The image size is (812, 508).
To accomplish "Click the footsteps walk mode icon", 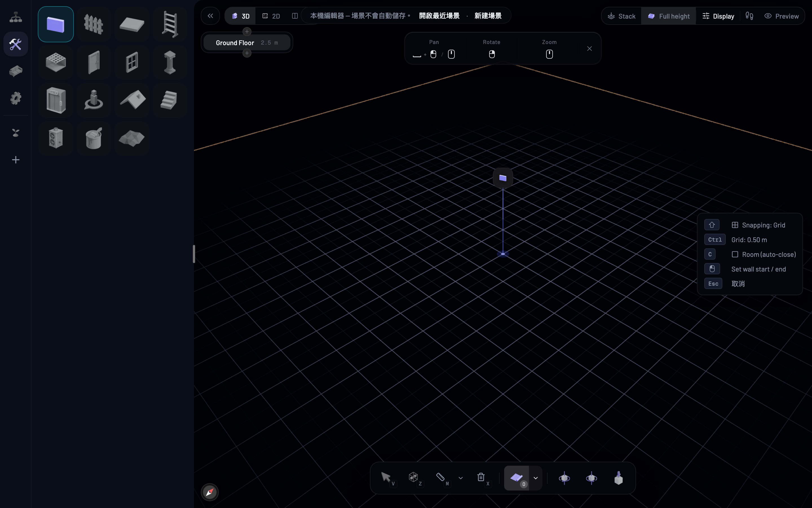I will (x=749, y=16).
